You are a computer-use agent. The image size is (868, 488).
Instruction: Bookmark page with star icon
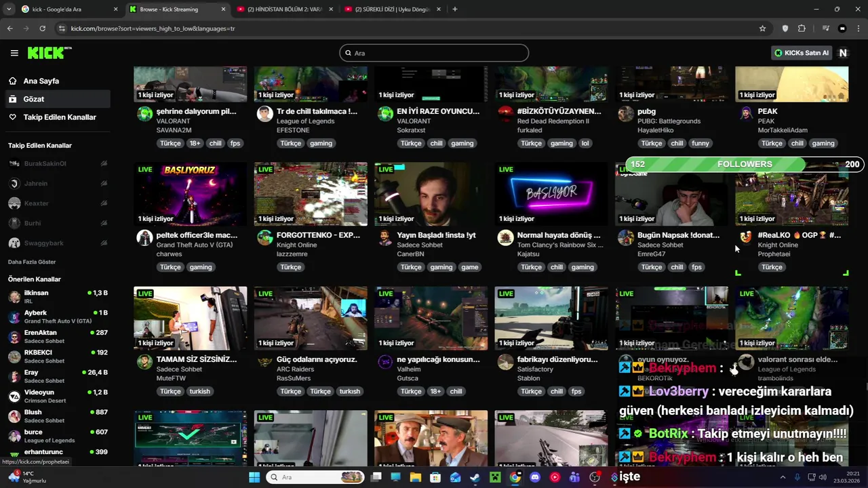(x=762, y=28)
